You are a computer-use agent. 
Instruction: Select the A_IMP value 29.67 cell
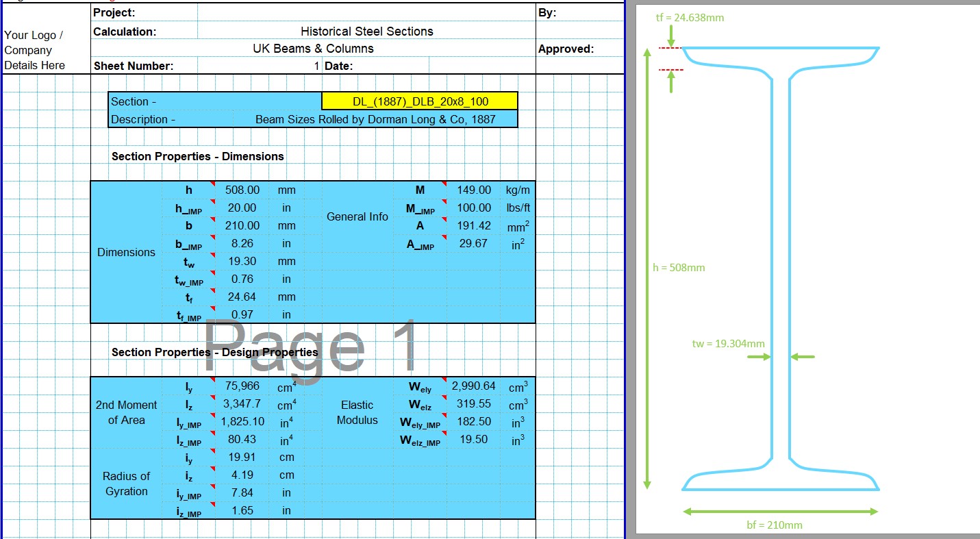[x=475, y=243]
